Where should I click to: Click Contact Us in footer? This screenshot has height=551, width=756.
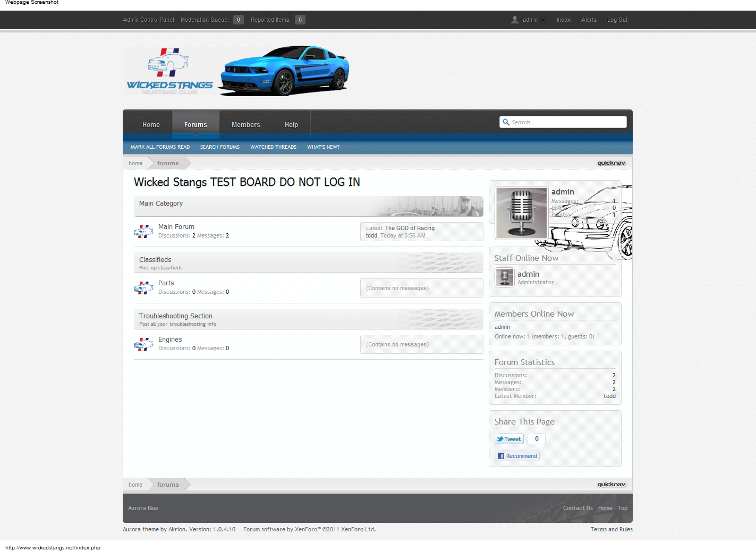click(x=577, y=508)
